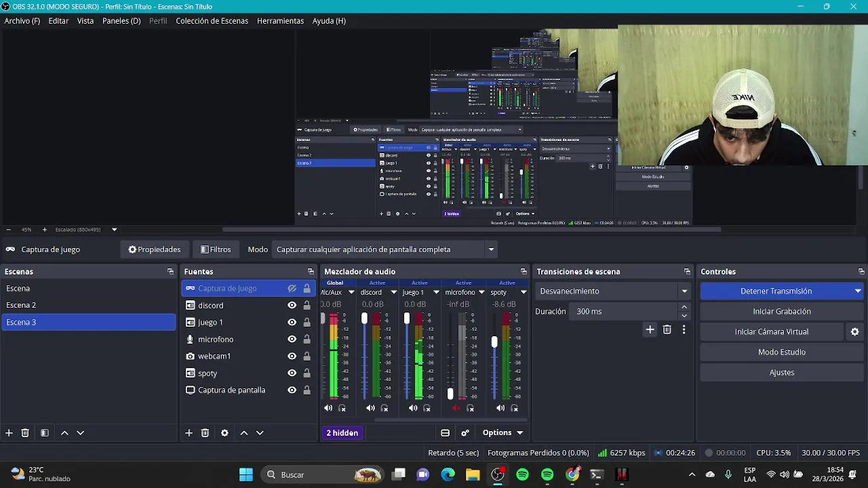Open the arrow beside Detener Transmisión

tap(858, 291)
